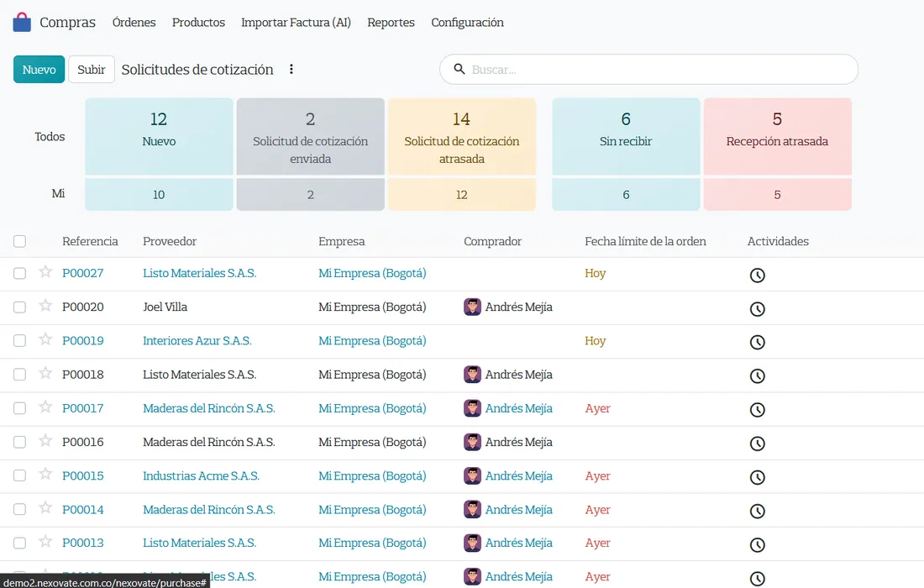Image resolution: width=924 pixels, height=588 pixels.
Task: Open supplier Interiores Azur S.A.S.
Action: point(197,340)
